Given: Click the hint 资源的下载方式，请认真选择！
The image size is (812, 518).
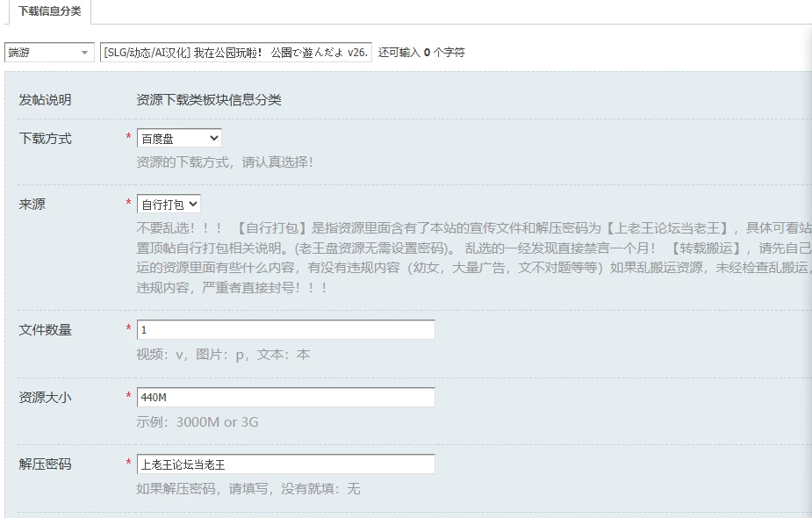Looking at the screenshot, I should pyautogui.click(x=225, y=162).
